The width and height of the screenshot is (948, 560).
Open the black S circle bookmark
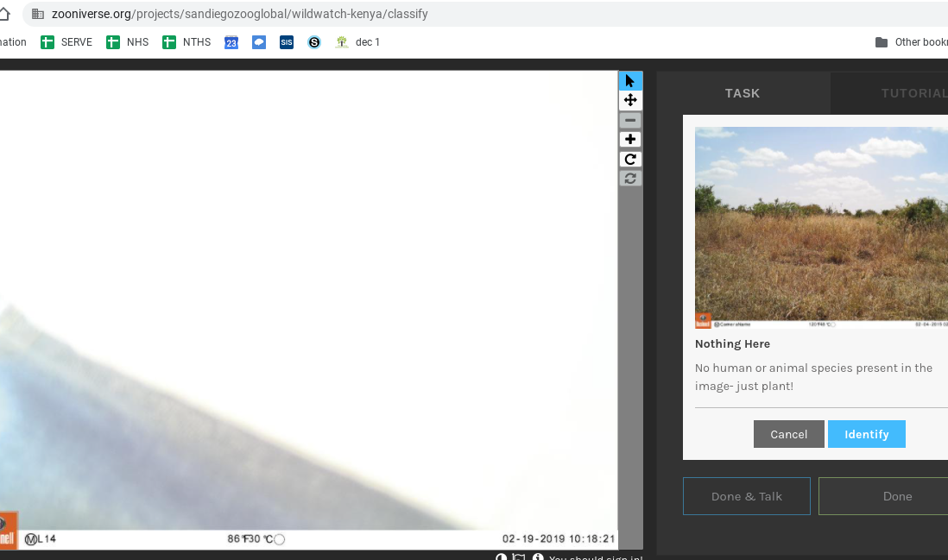tap(313, 42)
